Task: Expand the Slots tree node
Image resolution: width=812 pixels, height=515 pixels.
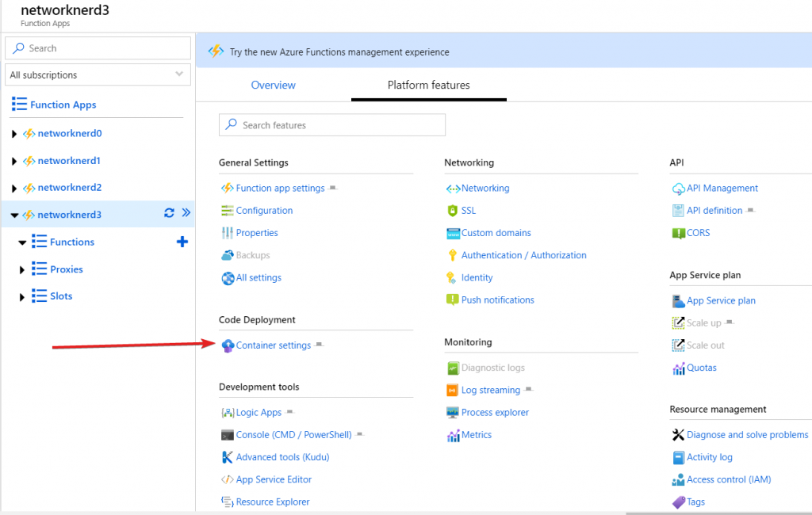Action: [21, 297]
